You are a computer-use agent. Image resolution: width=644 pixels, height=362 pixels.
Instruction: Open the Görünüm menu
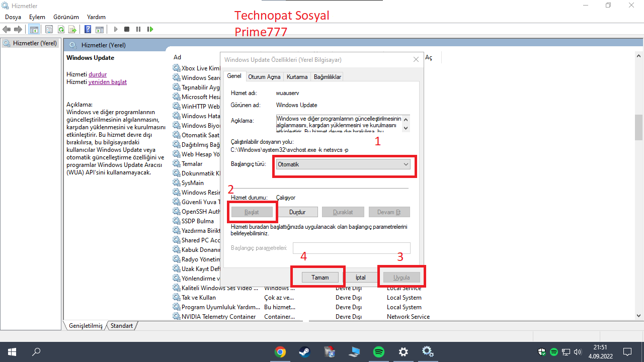click(65, 17)
